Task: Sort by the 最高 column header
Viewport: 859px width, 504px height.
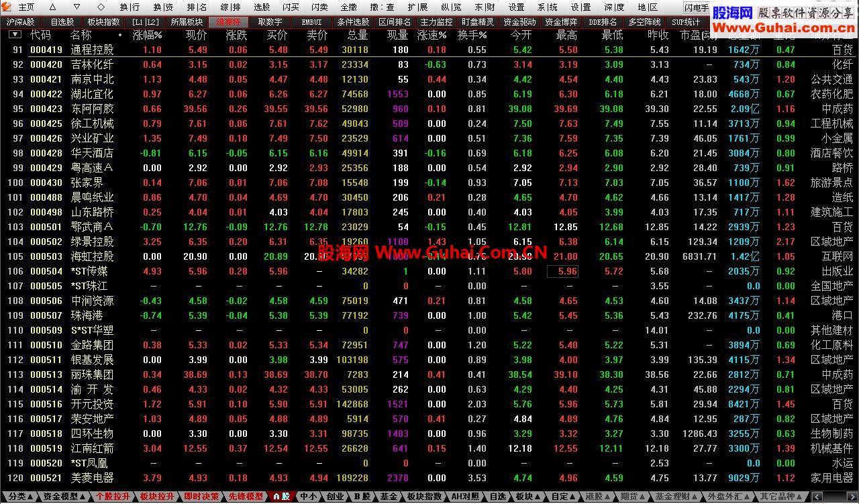Action: pos(566,35)
